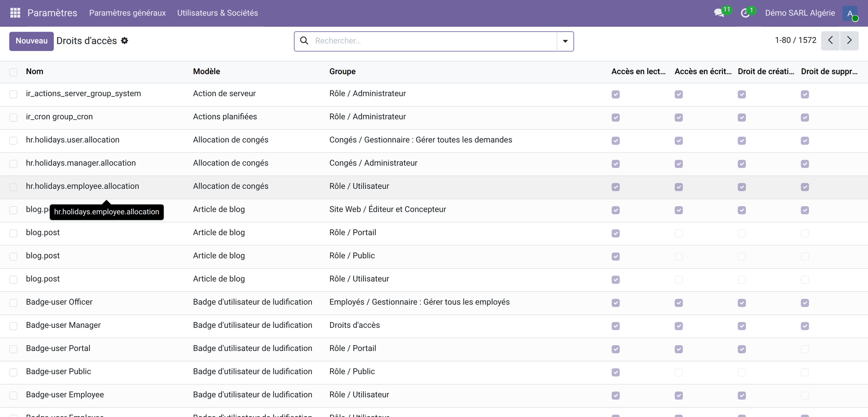Sort by Accès en écriture column header

point(703,71)
